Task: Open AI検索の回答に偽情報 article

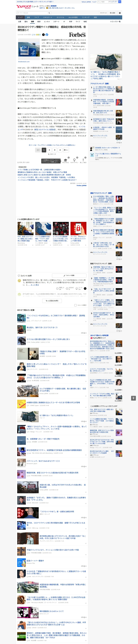Action: coord(53,403)
